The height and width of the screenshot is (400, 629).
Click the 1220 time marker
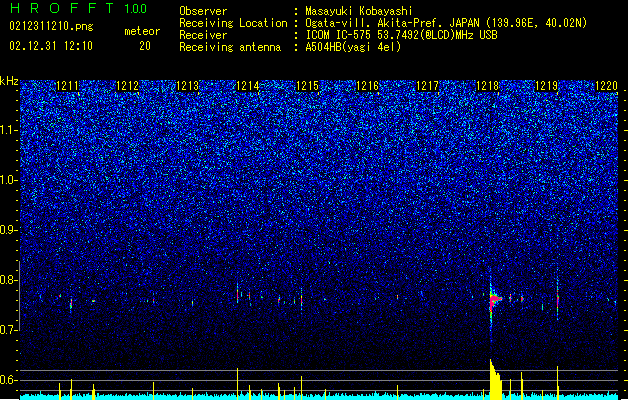606,86
